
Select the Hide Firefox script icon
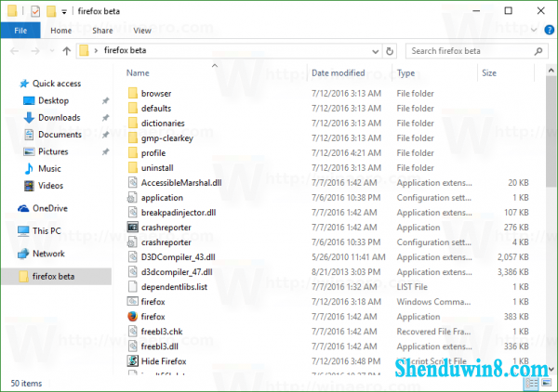(132, 361)
